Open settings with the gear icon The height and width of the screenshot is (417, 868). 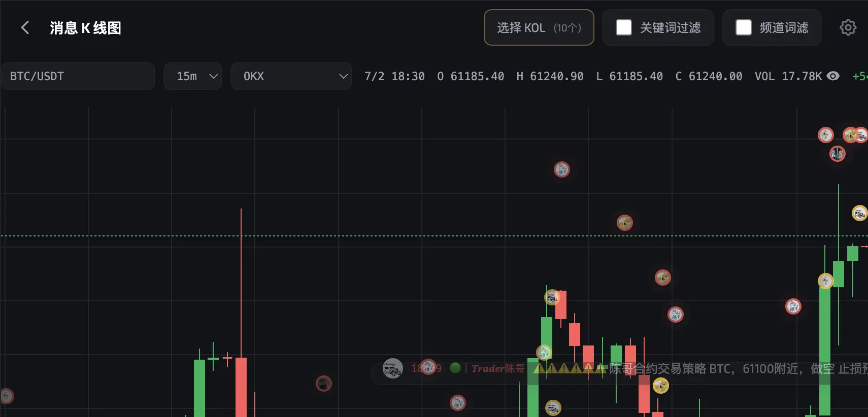tap(848, 27)
